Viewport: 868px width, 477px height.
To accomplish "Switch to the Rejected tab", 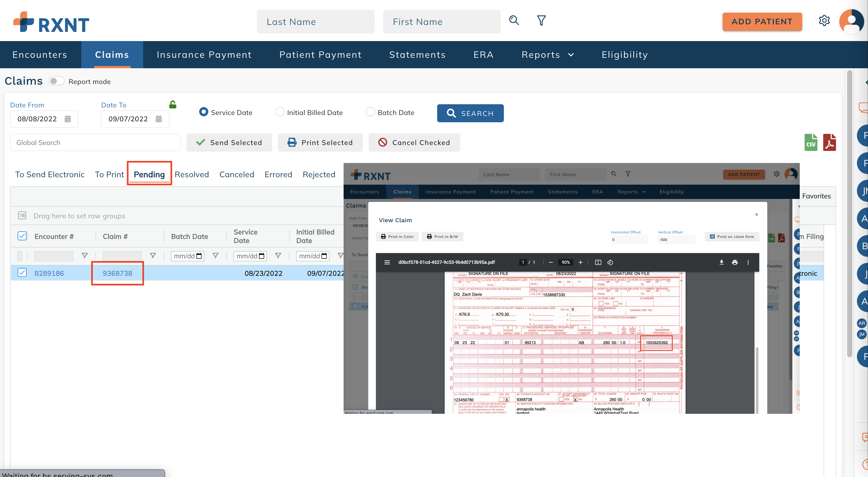I will click(319, 174).
